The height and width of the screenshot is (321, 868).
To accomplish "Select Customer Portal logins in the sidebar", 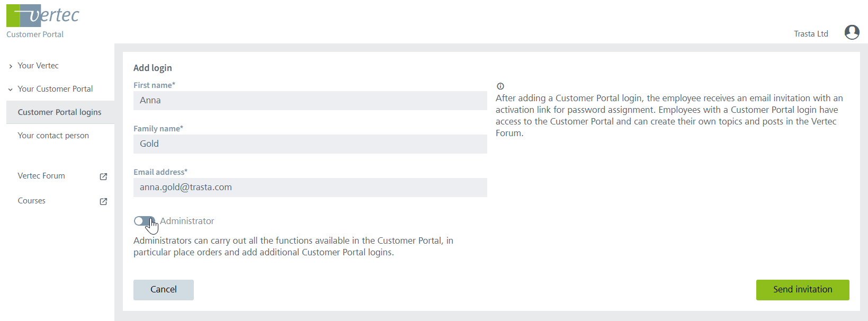I will pos(59,112).
